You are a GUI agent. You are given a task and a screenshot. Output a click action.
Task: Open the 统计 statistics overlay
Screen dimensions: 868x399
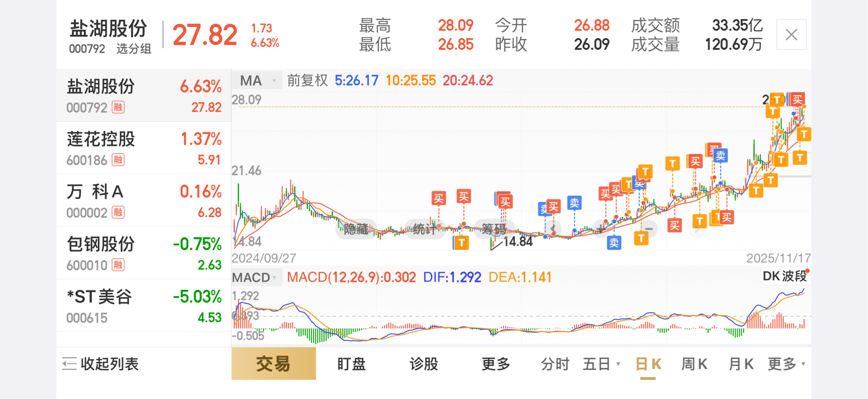424,229
